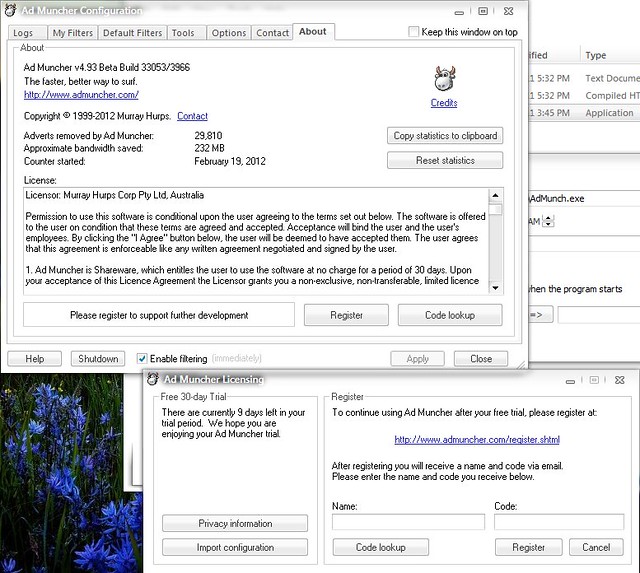Click the counter started date February 19, 2012
Screen dimensions: 640x573
(230, 161)
